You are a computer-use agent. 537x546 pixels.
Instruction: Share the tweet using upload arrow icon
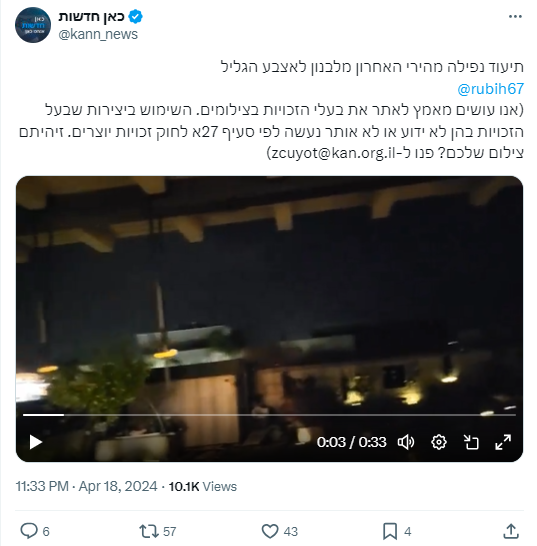tap(511, 531)
